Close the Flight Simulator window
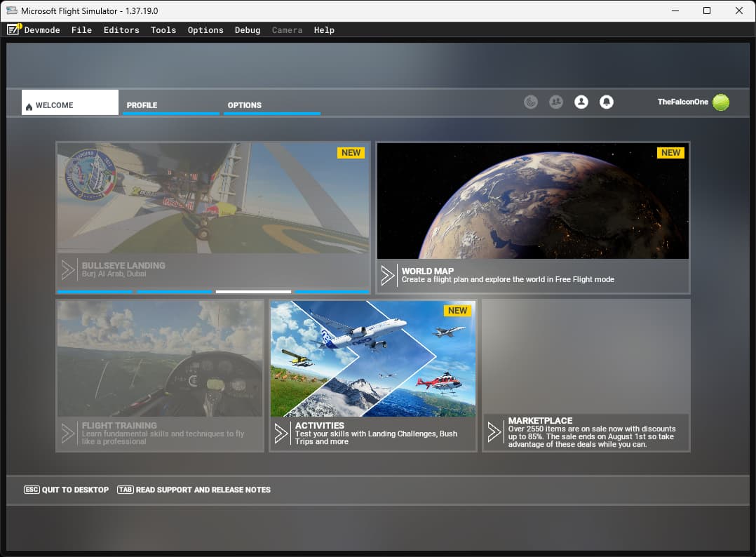 coord(738,11)
